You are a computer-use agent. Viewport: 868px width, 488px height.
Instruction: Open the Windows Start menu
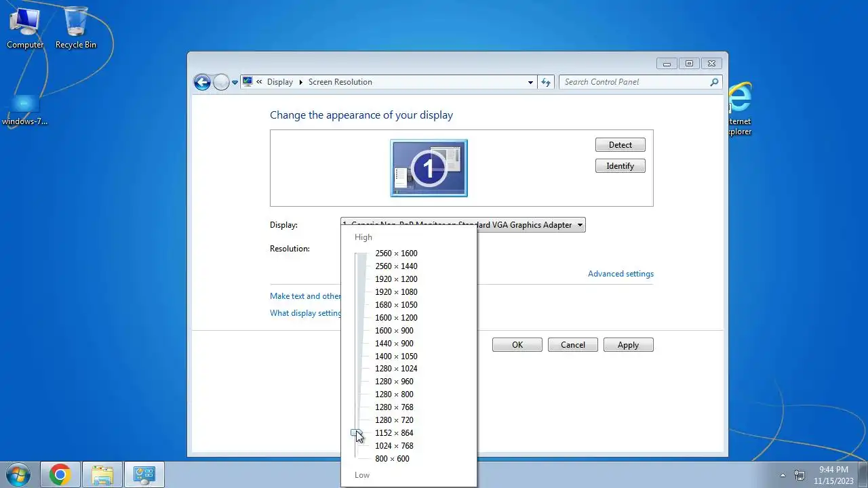pos(18,475)
